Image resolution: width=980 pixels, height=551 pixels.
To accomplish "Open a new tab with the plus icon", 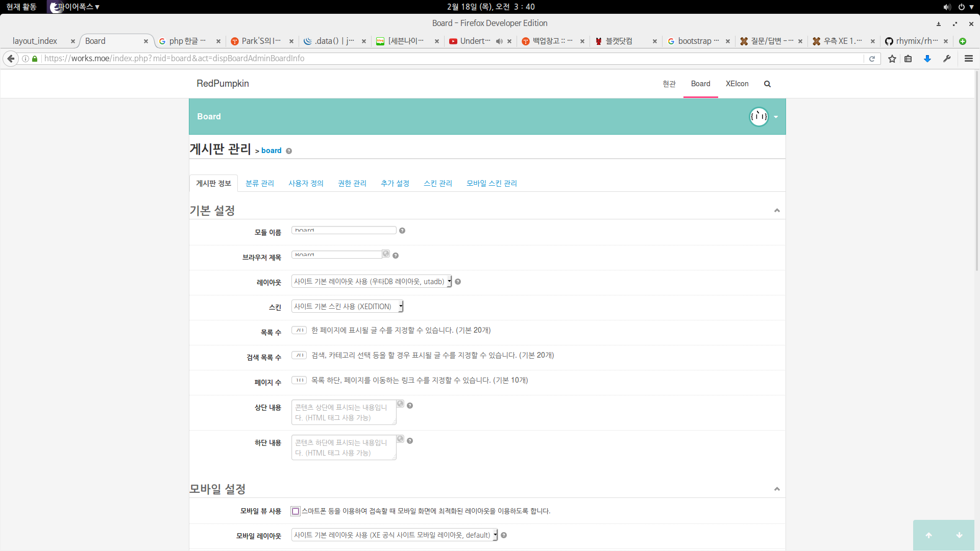I will 962,41.
